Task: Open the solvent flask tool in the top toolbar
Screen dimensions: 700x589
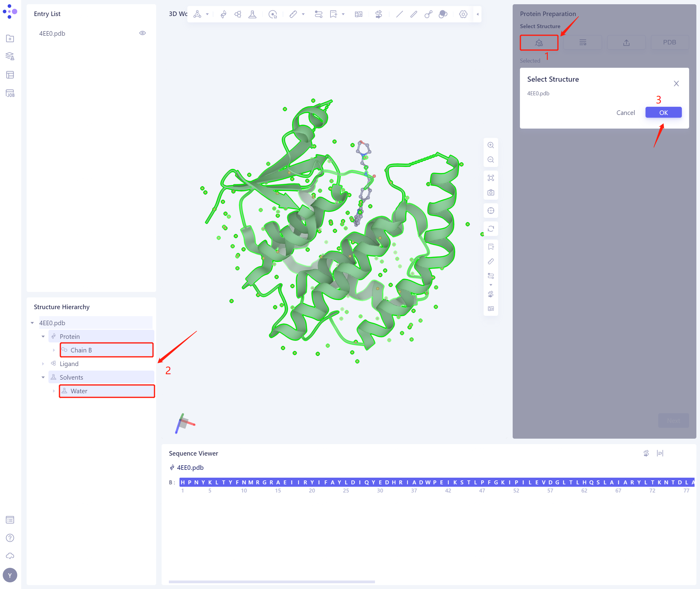Action: (x=252, y=14)
